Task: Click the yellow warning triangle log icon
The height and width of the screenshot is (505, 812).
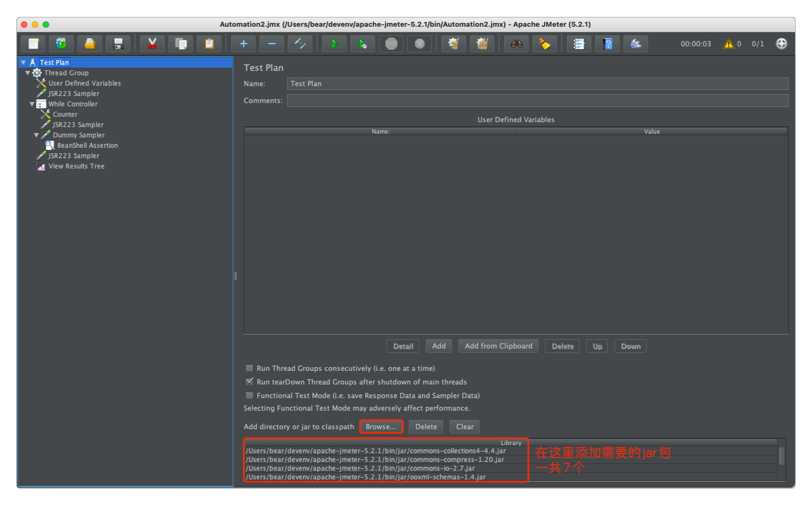Action: (729, 44)
